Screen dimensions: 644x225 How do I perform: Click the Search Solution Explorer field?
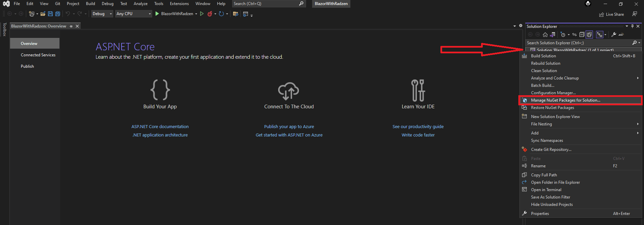(584, 43)
